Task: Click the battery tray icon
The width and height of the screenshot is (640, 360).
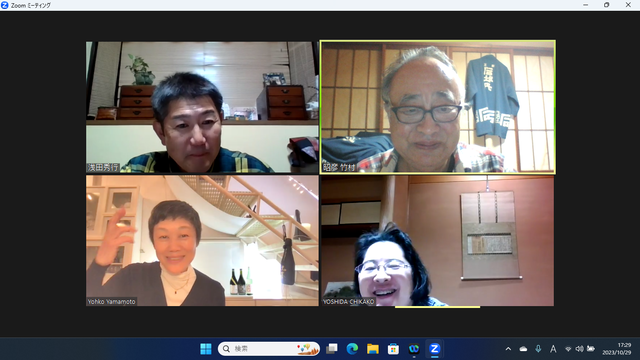Action: 591,349
